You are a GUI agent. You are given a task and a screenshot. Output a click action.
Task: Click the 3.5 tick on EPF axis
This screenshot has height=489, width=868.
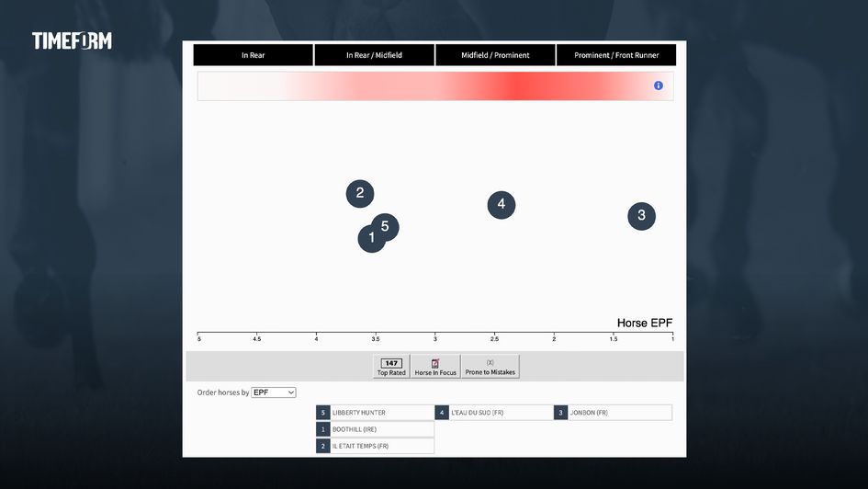tap(376, 338)
